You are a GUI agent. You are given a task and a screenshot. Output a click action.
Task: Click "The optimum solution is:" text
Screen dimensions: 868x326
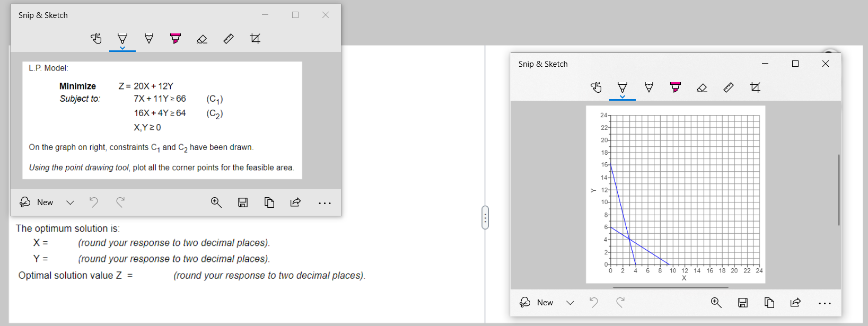click(67, 228)
